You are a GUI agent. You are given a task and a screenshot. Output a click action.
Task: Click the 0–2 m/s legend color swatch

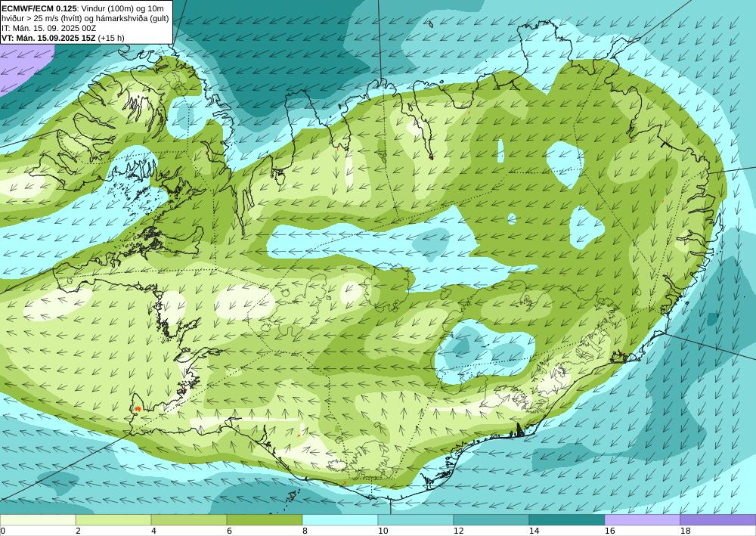tap(38, 519)
